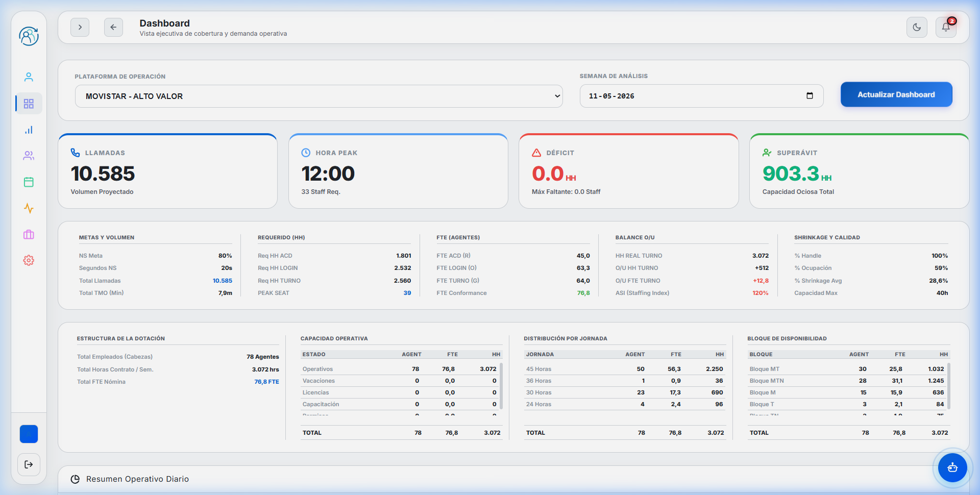The height and width of the screenshot is (495, 980).
Task: Open the calendar sidebar icon
Action: pyautogui.click(x=29, y=182)
